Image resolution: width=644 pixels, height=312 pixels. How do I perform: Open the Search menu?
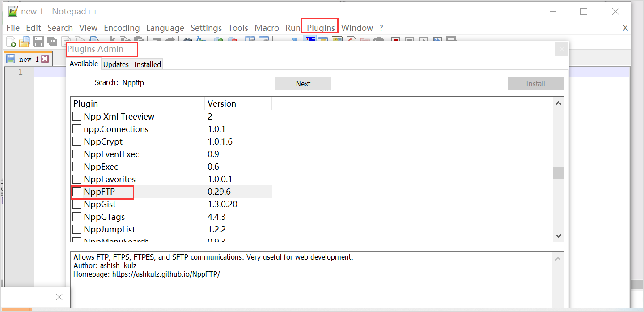tap(60, 28)
